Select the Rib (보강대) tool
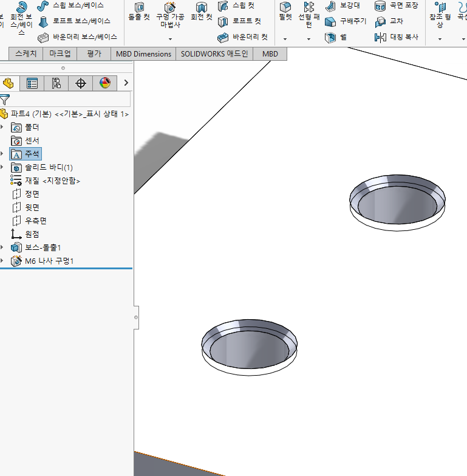This screenshot has width=467, height=476. click(343, 5)
